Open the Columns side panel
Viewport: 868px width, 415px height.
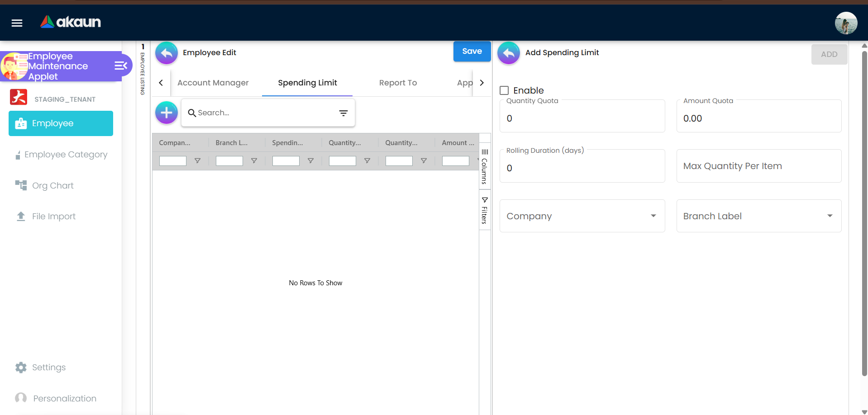tap(484, 166)
